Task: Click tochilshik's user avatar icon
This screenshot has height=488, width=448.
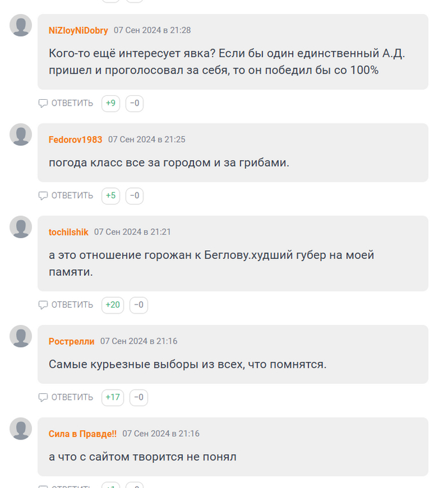Action: click(x=20, y=227)
